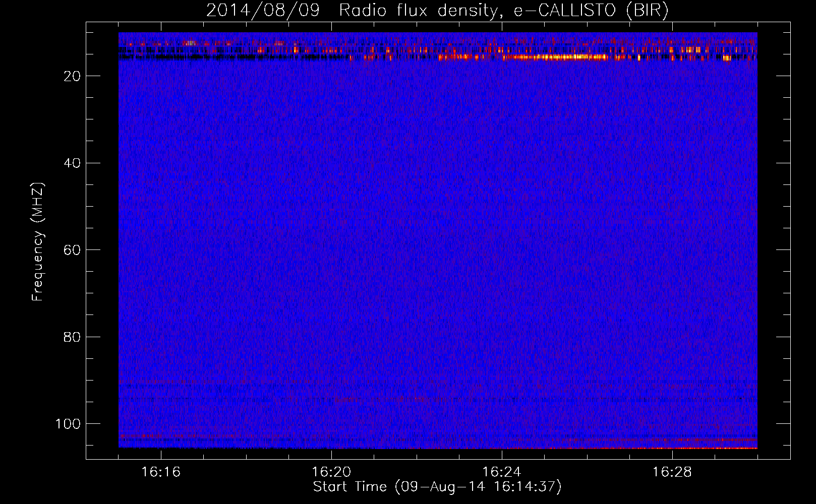Screen dimensions: 816x504
Task: Click the 'Frequency (MHZ)' axis label
Action: (38, 241)
